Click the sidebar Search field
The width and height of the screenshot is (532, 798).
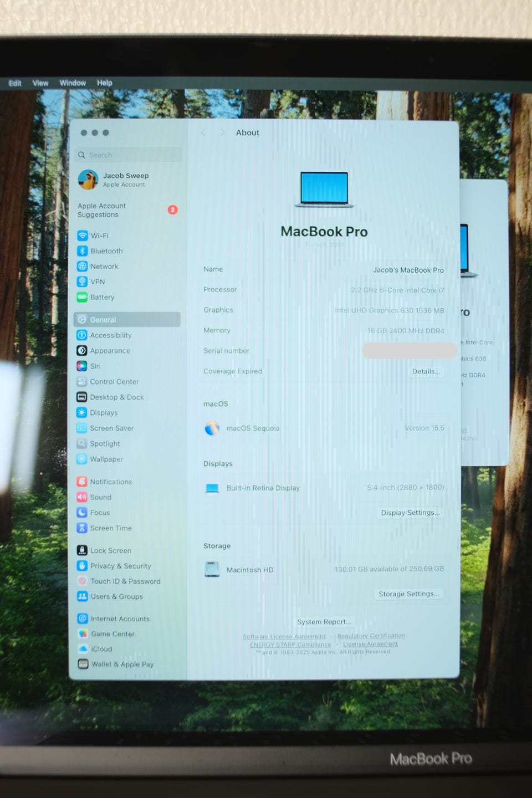click(128, 155)
